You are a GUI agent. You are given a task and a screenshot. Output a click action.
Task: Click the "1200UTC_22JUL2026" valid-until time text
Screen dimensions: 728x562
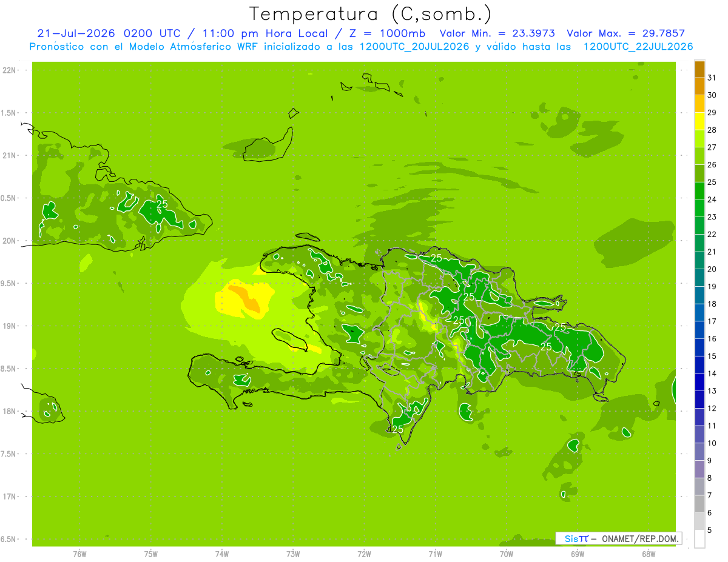pyautogui.click(x=638, y=47)
